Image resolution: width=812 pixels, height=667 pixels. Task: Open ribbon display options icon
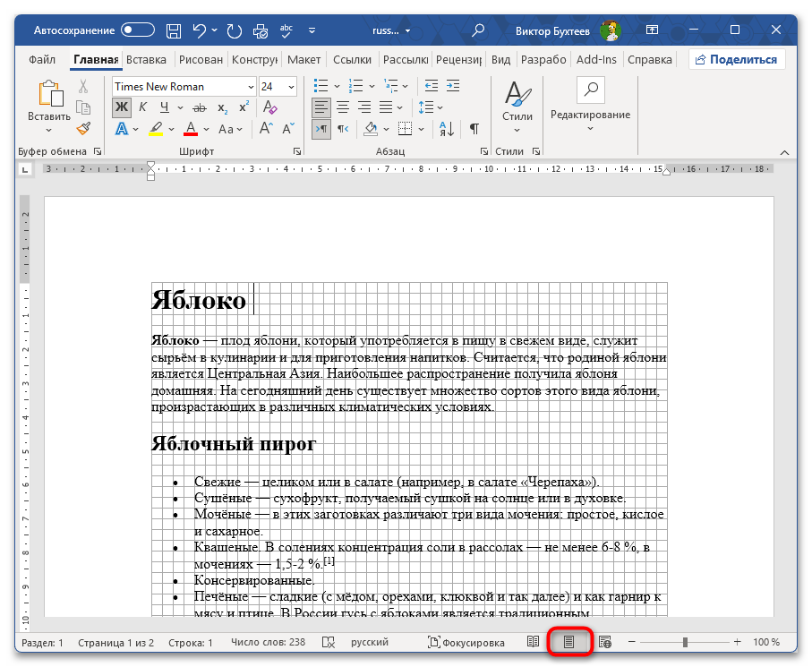coord(652,30)
